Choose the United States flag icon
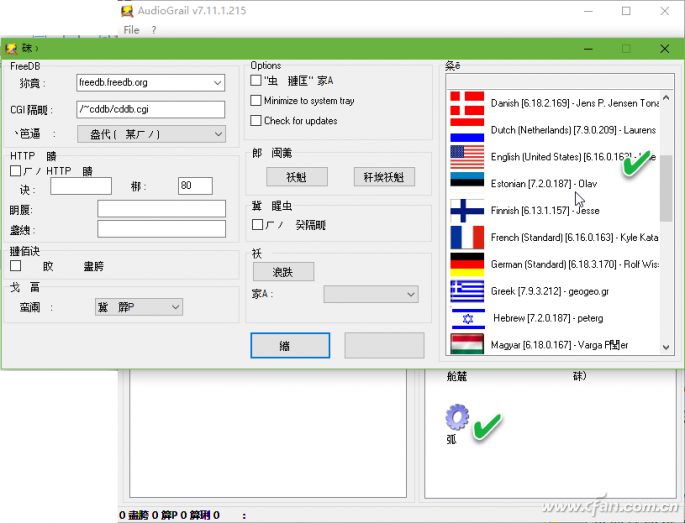 467,157
